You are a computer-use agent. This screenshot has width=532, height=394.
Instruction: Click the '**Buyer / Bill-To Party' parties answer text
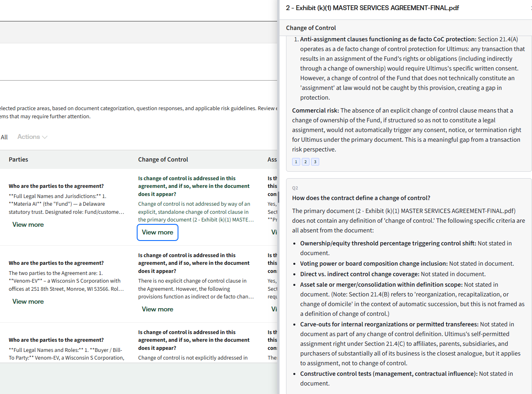pos(66,354)
